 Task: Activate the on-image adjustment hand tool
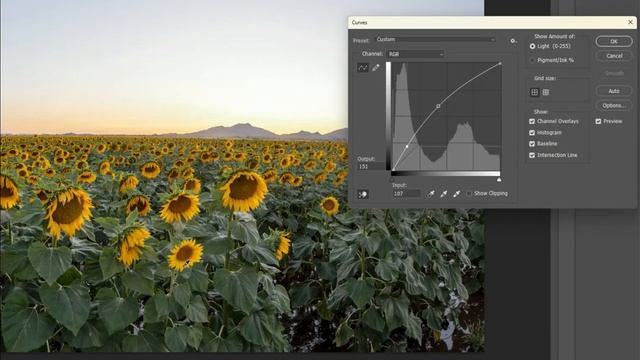tap(362, 195)
